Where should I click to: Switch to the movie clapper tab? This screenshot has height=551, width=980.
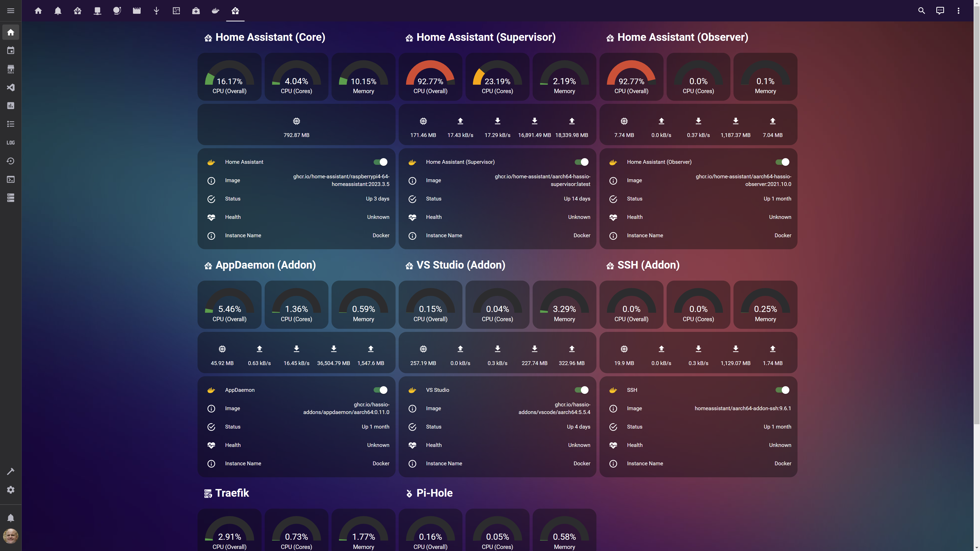[x=137, y=11]
